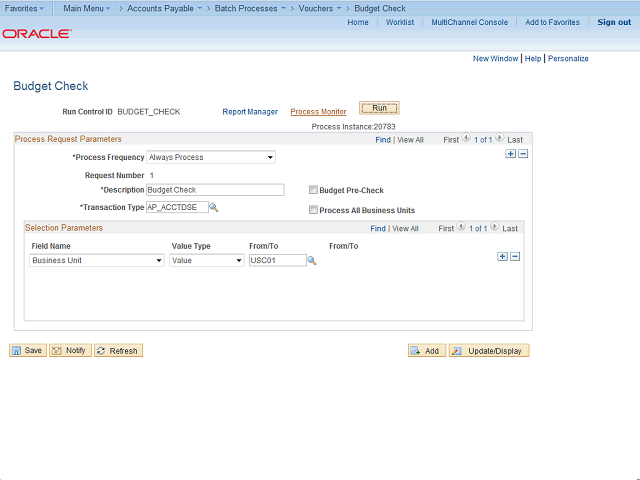640x480 pixels.
Task: Open Vouchers breadcrumb menu
Action: [320, 8]
